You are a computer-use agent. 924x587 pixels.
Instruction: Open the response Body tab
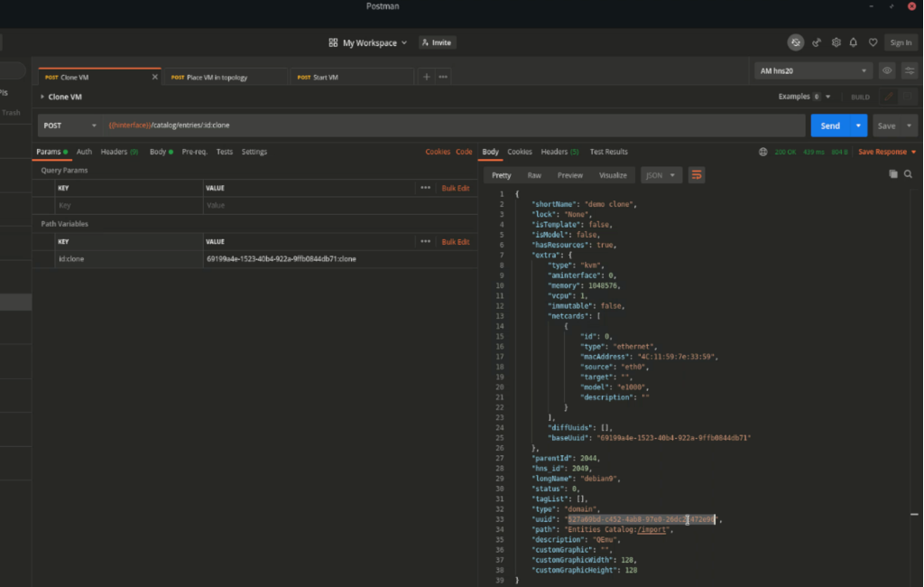tap(490, 152)
